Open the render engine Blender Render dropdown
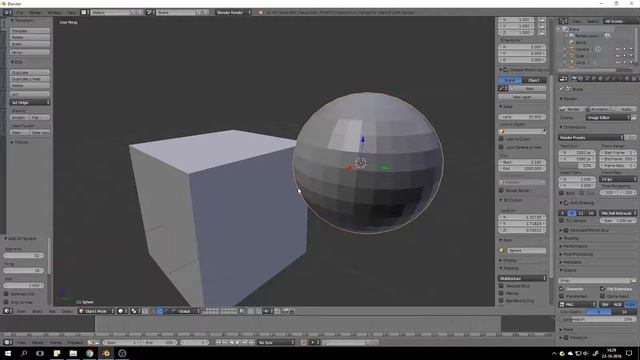Viewport: 640px width, 360px height. coord(233,13)
